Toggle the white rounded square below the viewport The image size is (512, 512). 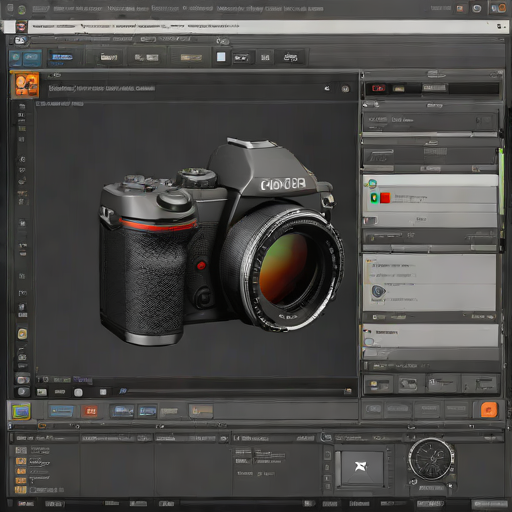78,392
